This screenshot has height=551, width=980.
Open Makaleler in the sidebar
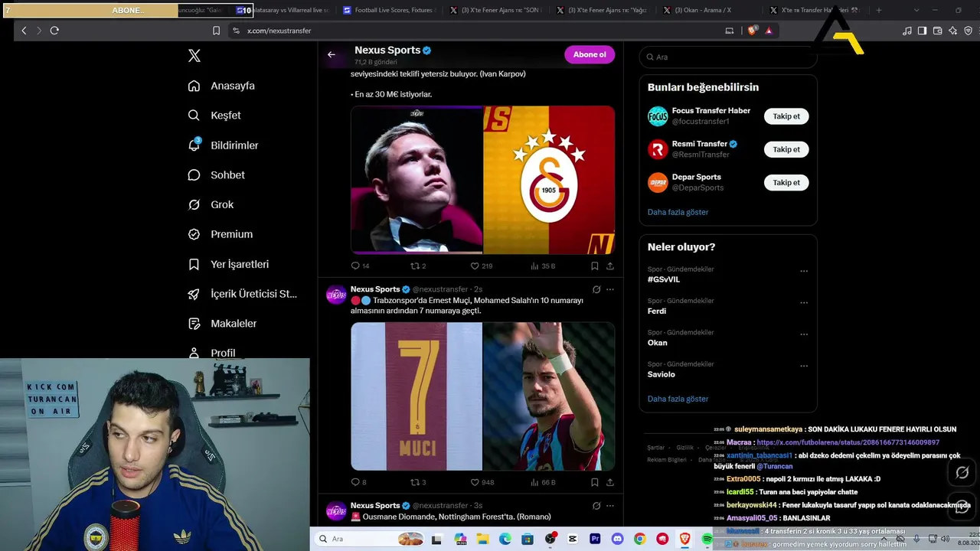point(222,324)
